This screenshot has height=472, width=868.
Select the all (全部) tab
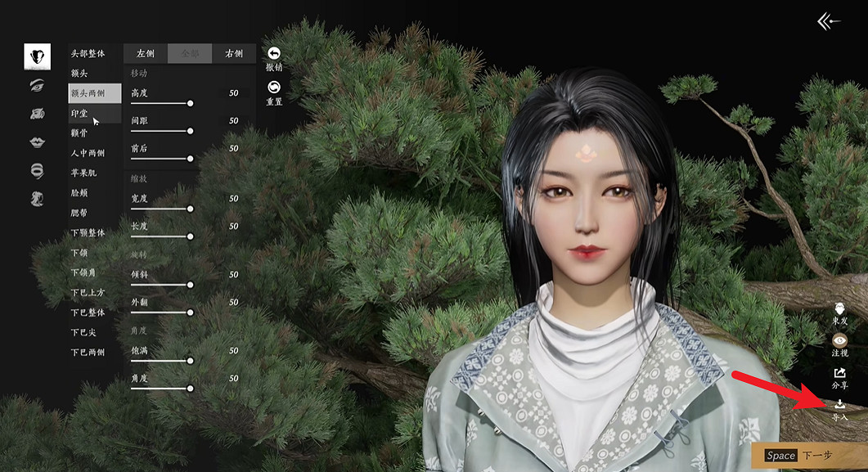(x=190, y=53)
